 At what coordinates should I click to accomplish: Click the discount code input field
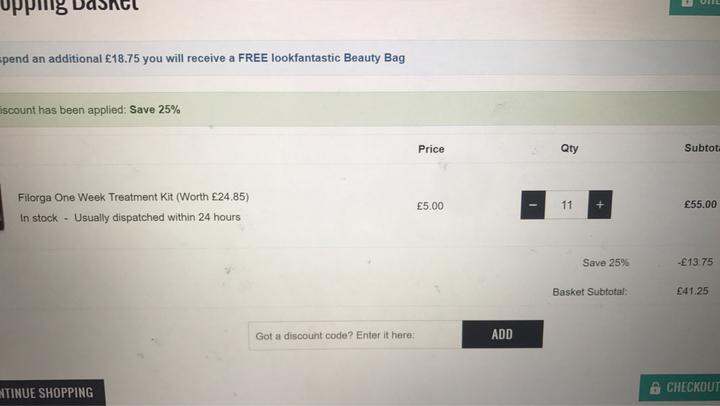355,335
